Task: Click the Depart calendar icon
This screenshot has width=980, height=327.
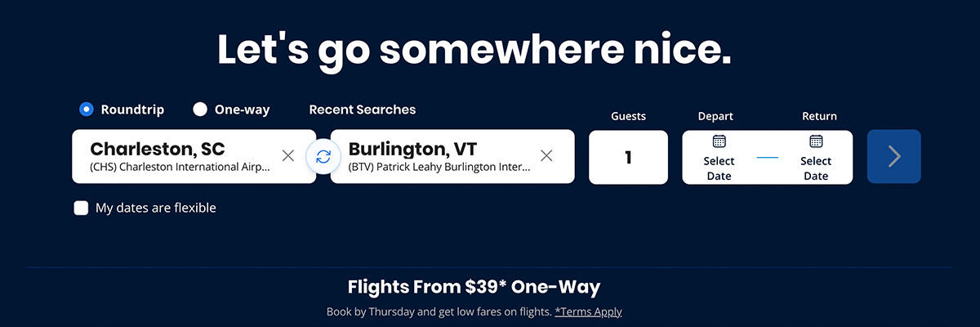Action: pos(719,141)
